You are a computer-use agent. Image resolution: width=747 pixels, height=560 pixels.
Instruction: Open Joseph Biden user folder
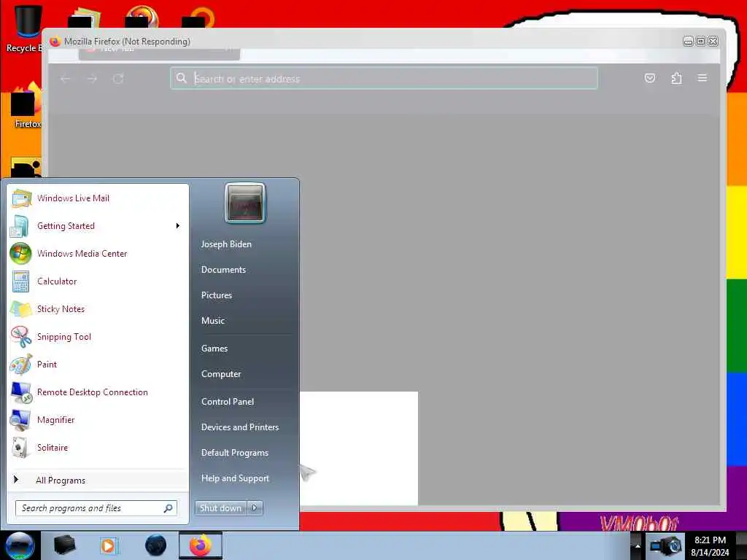(226, 244)
